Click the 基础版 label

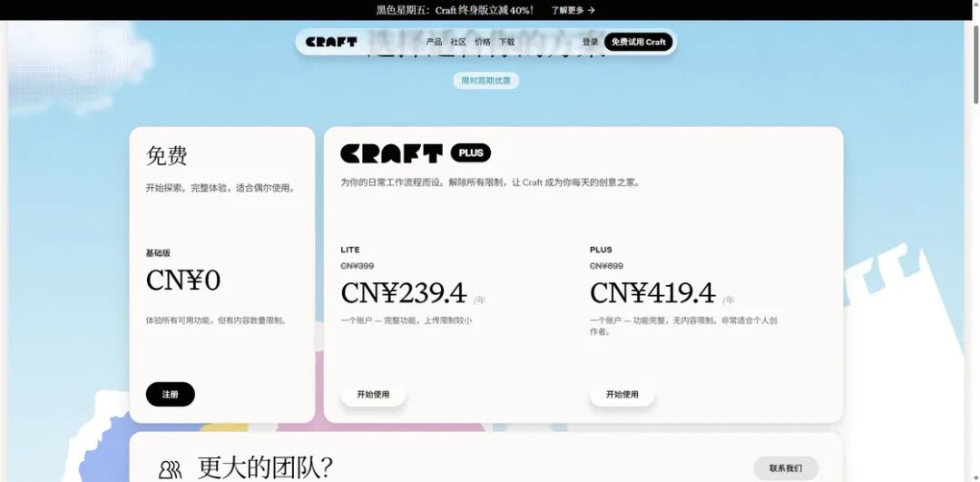(x=158, y=253)
